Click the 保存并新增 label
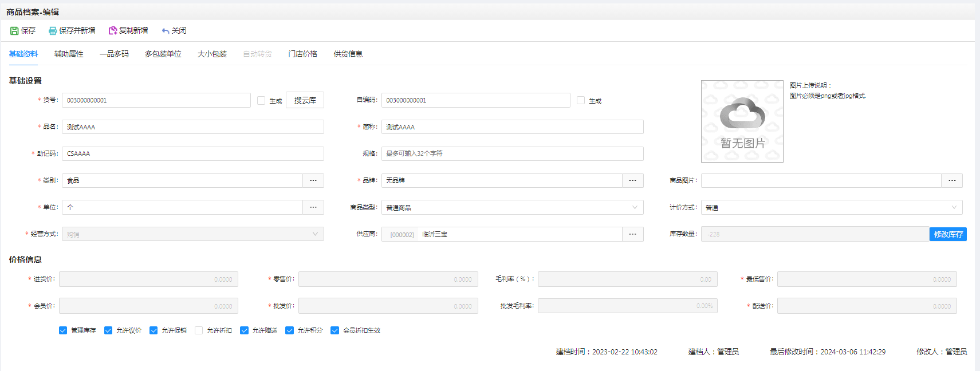 click(x=77, y=31)
